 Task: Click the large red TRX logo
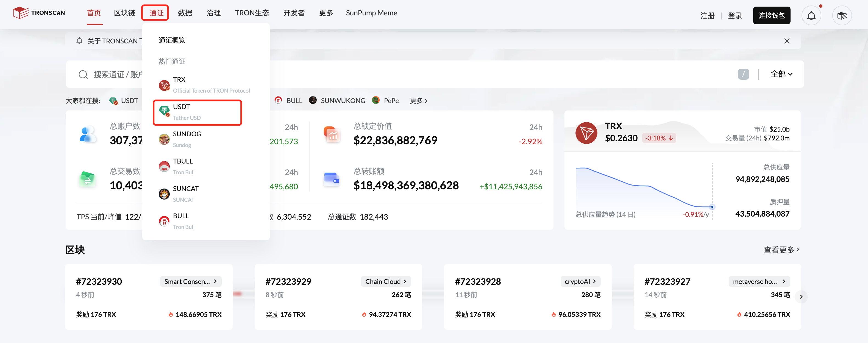pyautogui.click(x=586, y=133)
